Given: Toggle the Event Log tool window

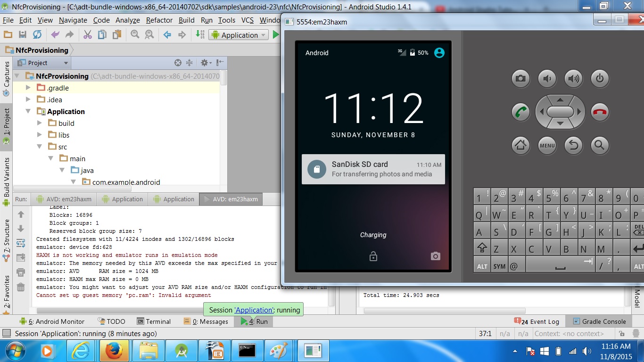Looking at the screenshot, I should (x=537, y=321).
